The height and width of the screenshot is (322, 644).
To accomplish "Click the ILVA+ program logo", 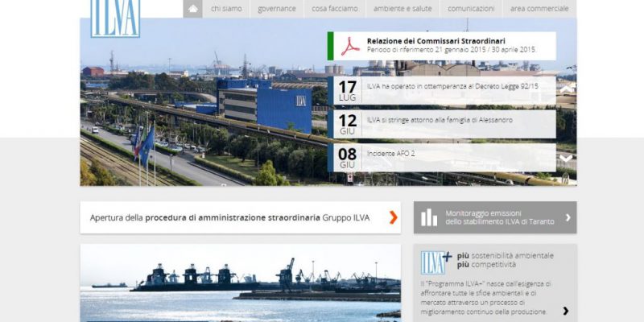I will (x=436, y=262).
